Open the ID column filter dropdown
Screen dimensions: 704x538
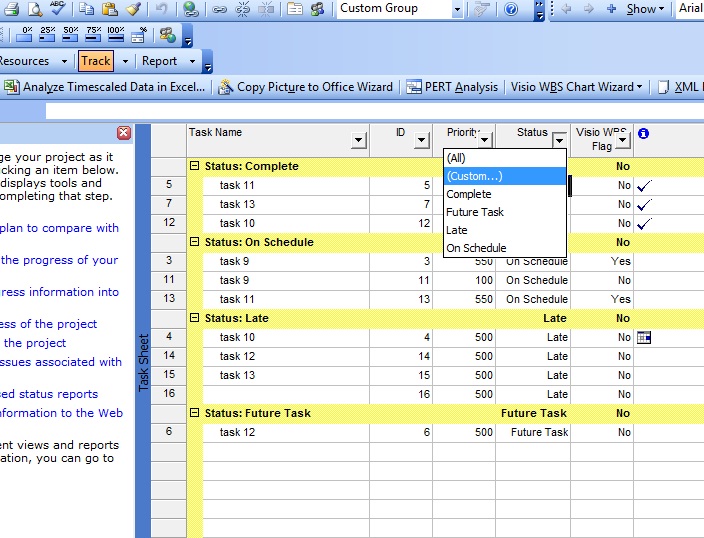pos(421,141)
